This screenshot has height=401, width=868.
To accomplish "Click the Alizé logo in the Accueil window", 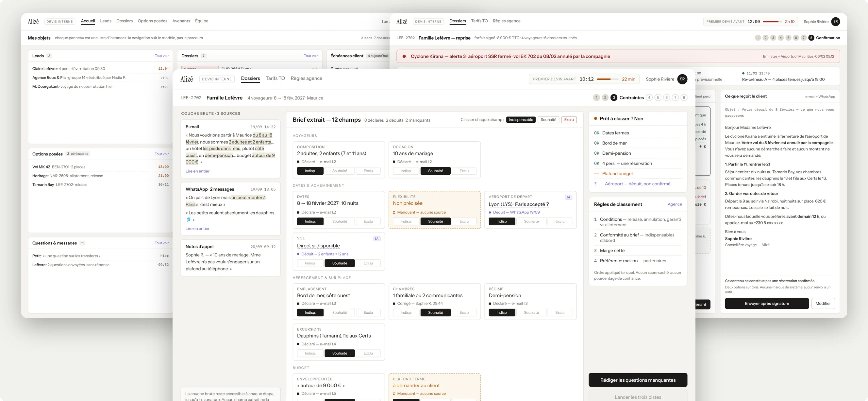I will 33,21.
